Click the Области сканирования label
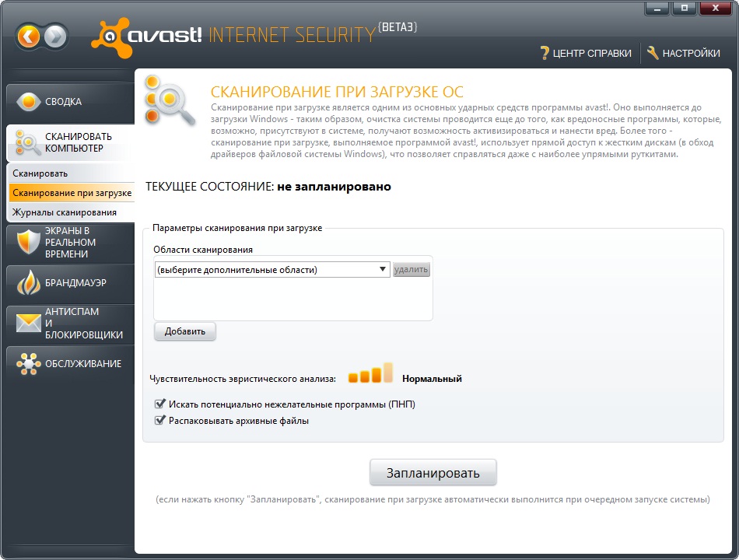 tap(203, 250)
